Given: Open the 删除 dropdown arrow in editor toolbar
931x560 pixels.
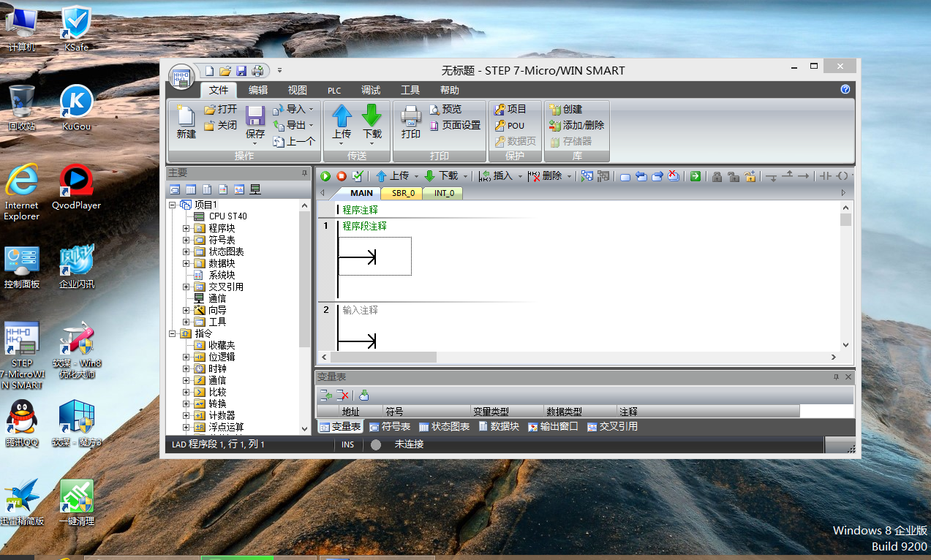Looking at the screenshot, I should (x=569, y=176).
